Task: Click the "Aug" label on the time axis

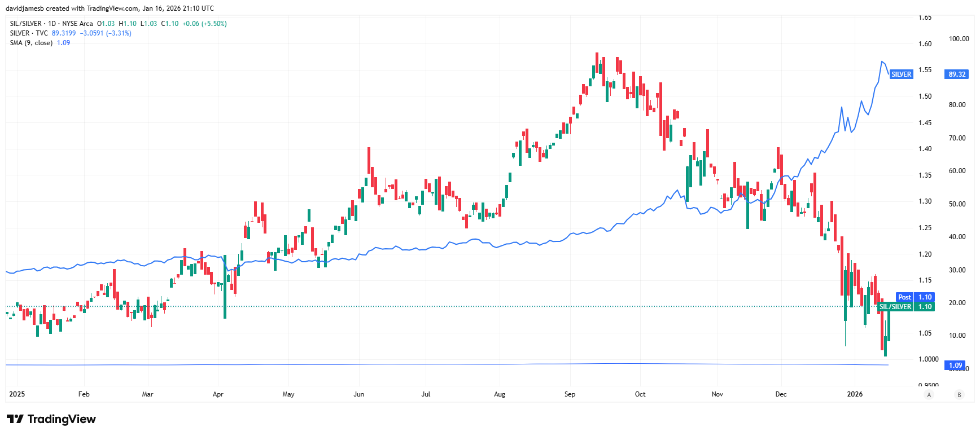Action: (500, 394)
